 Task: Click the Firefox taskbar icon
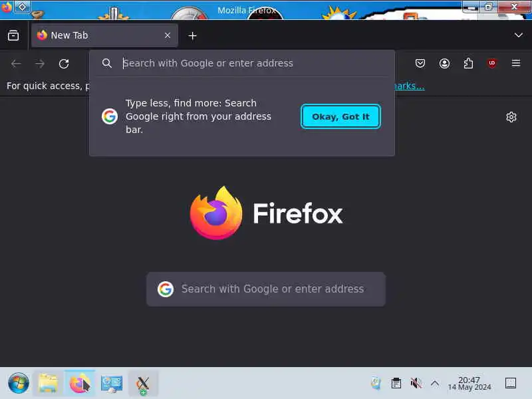80,384
